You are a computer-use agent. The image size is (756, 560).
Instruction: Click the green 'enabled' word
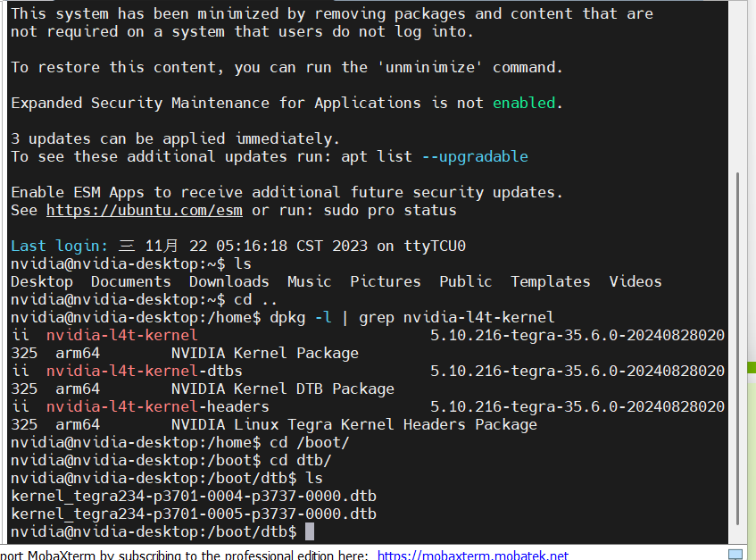tap(524, 104)
